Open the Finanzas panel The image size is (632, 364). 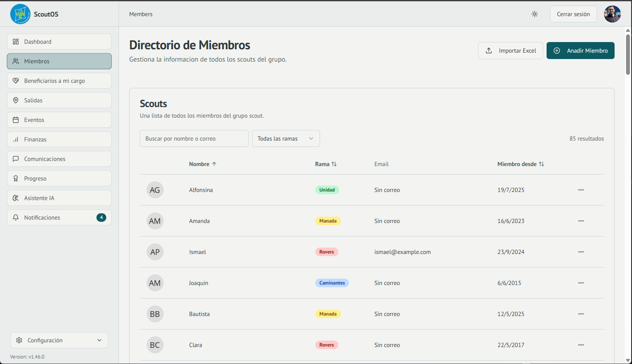tap(59, 139)
